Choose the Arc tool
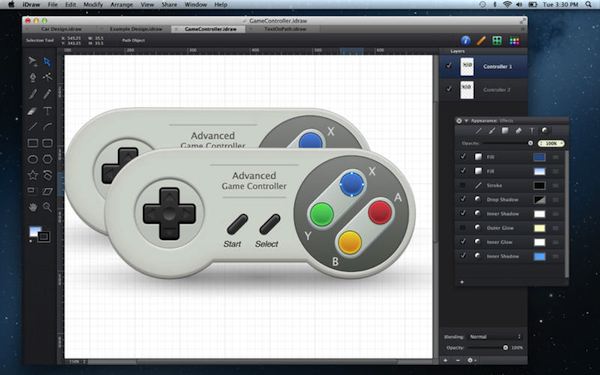600x375 pixels. pyautogui.click(x=47, y=127)
